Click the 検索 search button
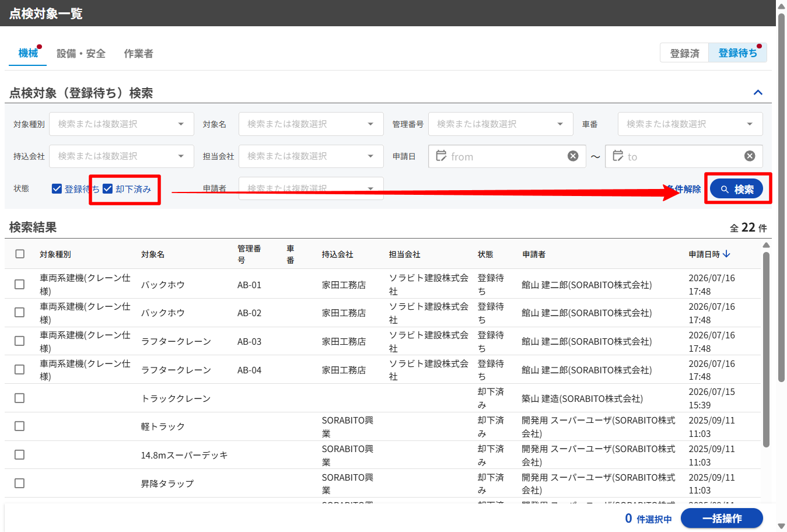This screenshot has height=532, width=787. [736, 188]
